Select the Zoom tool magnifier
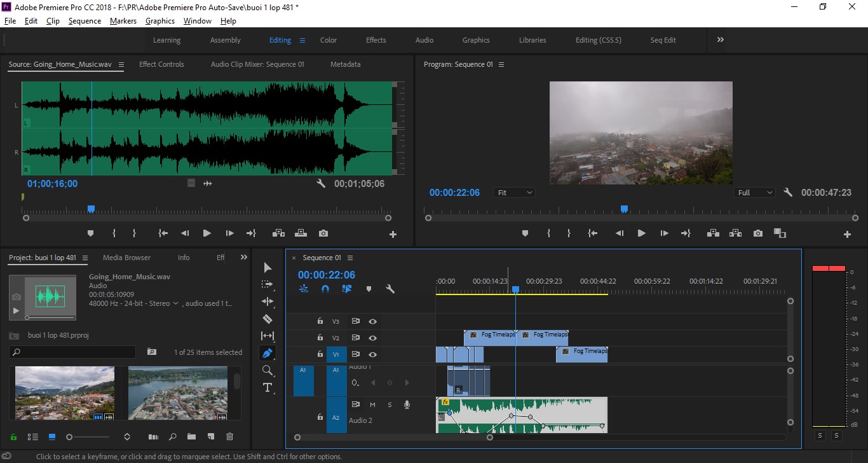Image resolution: width=868 pixels, height=463 pixels. pyautogui.click(x=268, y=370)
